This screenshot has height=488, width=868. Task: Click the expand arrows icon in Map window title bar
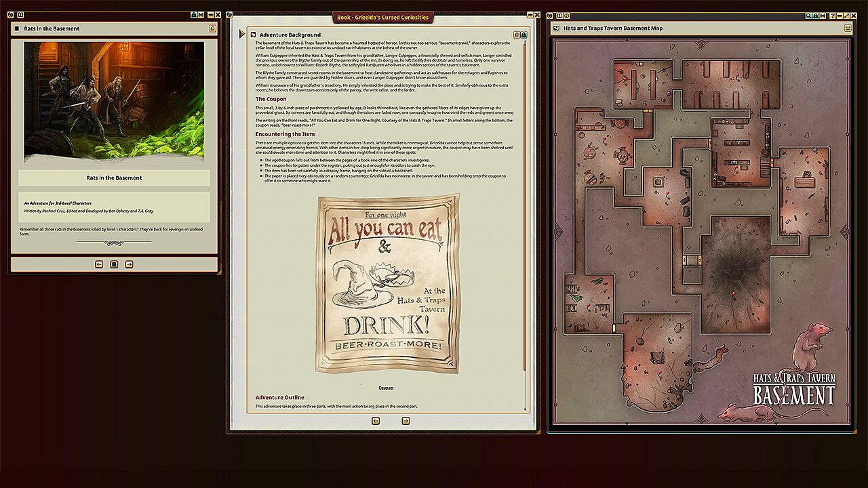coord(846,16)
